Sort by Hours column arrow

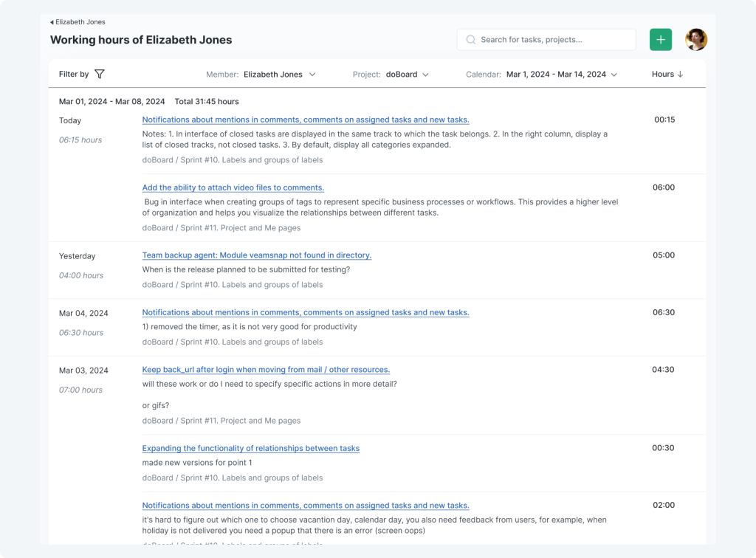pyautogui.click(x=680, y=74)
